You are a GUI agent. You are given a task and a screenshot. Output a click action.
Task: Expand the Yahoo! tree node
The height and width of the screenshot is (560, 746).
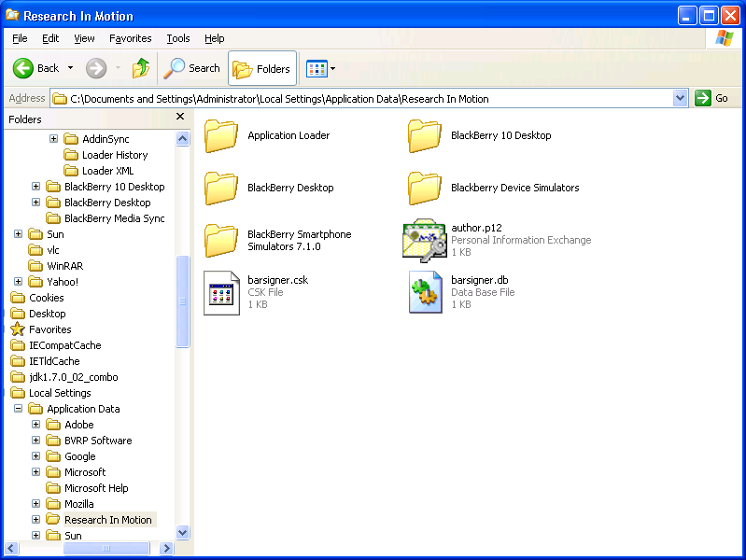tap(18, 282)
